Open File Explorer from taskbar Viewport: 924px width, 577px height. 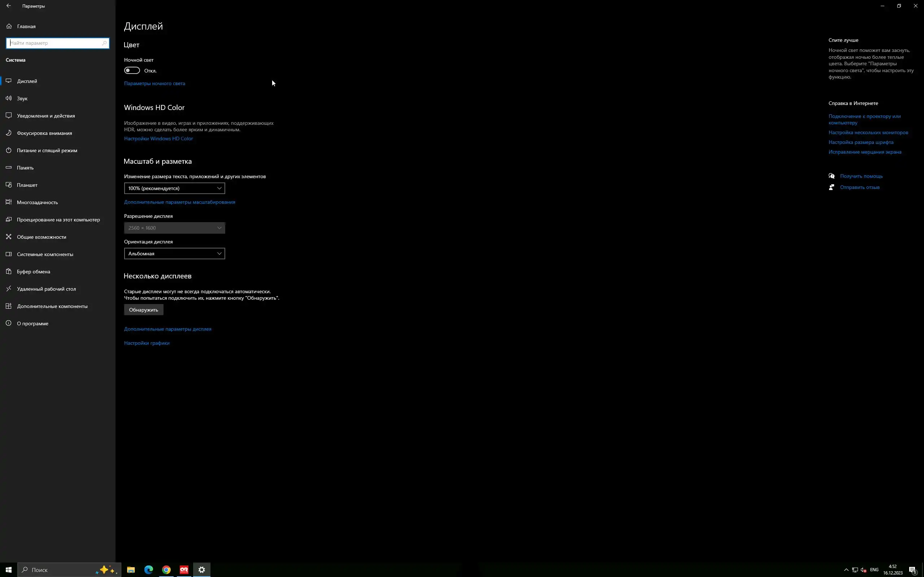tap(131, 570)
